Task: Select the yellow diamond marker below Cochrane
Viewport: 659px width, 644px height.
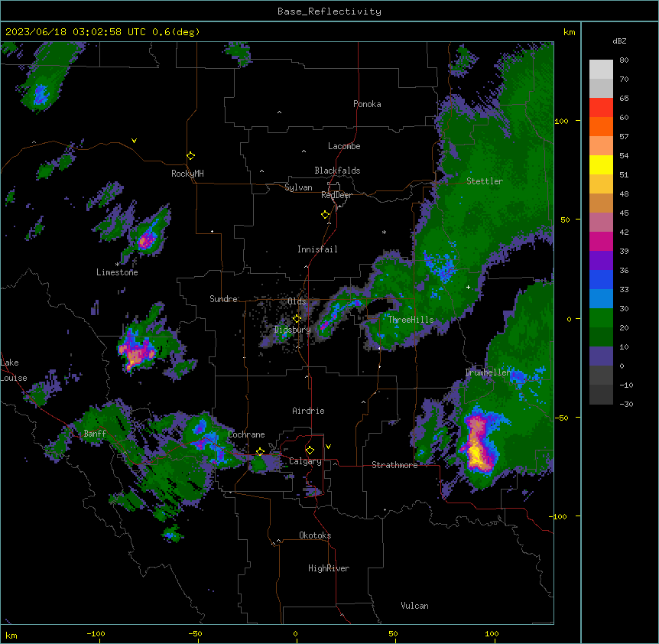Action: point(260,452)
